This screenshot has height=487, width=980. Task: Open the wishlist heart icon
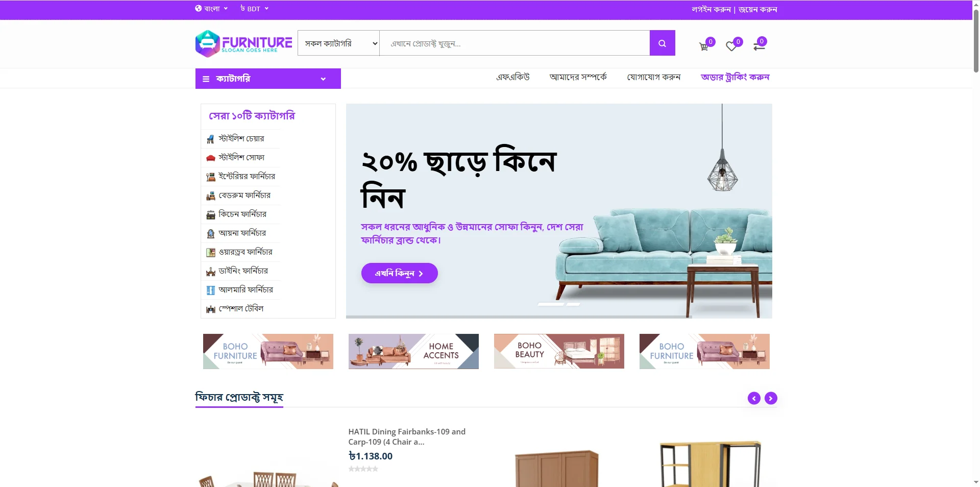[731, 46]
